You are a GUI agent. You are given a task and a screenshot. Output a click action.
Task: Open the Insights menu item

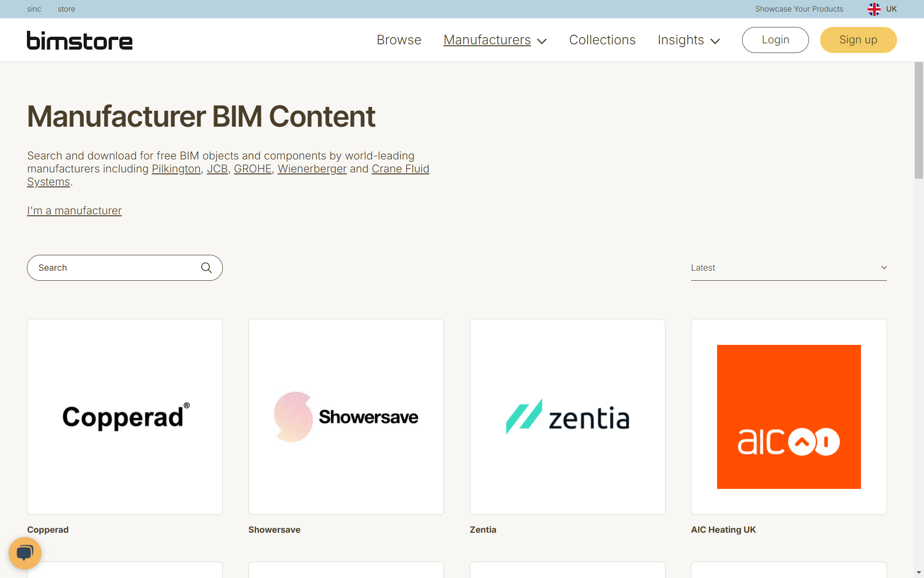[681, 40]
